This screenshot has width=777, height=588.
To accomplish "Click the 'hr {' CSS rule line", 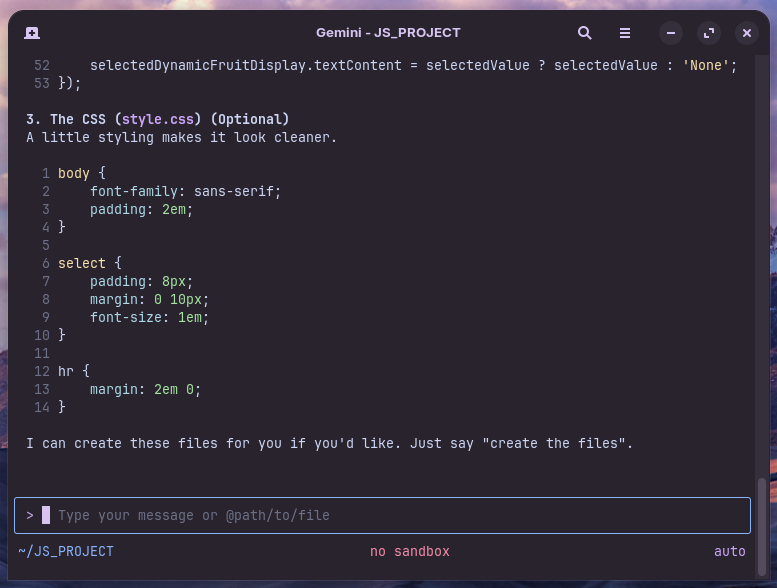I will tap(73, 372).
